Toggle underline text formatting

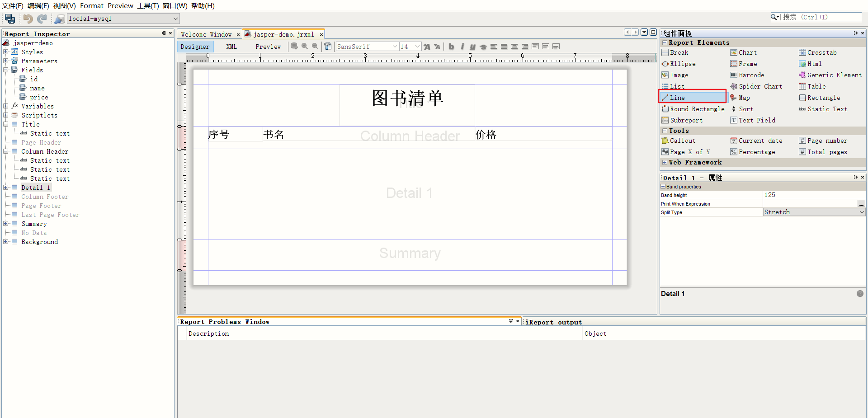(x=472, y=46)
